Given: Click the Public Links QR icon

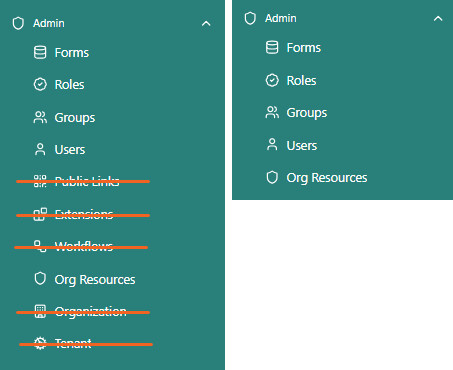Looking at the screenshot, I should [x=40, y=181].
